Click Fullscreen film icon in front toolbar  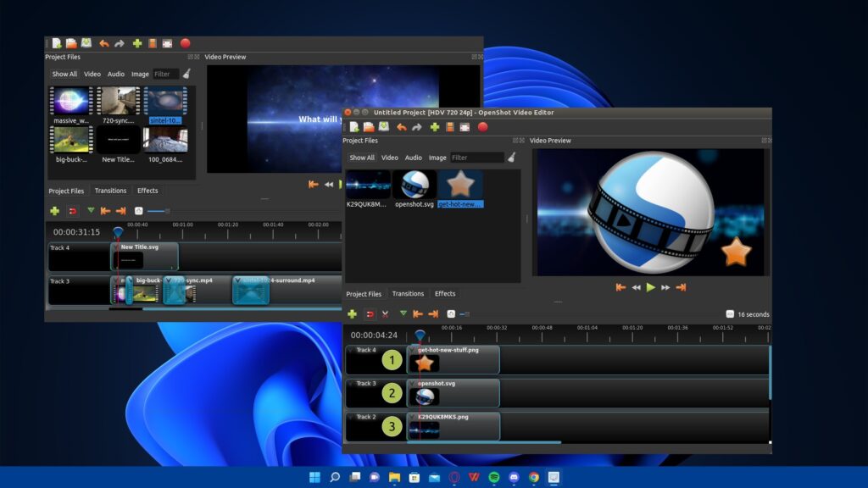pyautogui.click(x=465, y=127)
